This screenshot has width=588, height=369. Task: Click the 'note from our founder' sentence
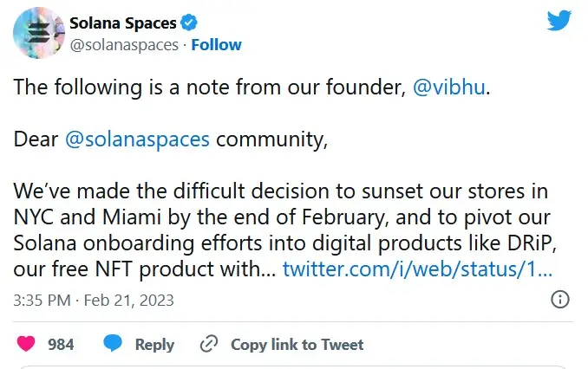coord(252,87)
